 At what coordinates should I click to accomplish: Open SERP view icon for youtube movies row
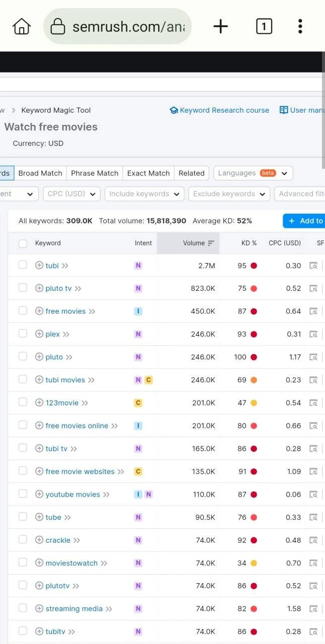[313, 495]
